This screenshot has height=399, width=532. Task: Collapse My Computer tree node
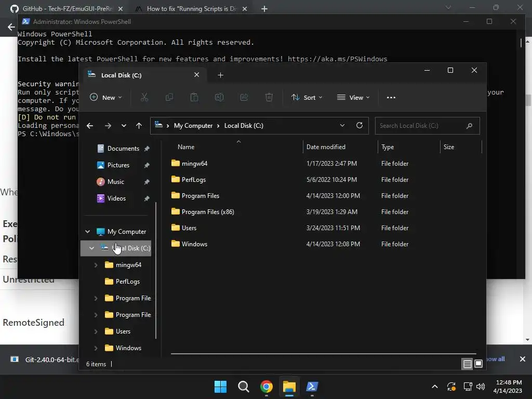[87, 231]
